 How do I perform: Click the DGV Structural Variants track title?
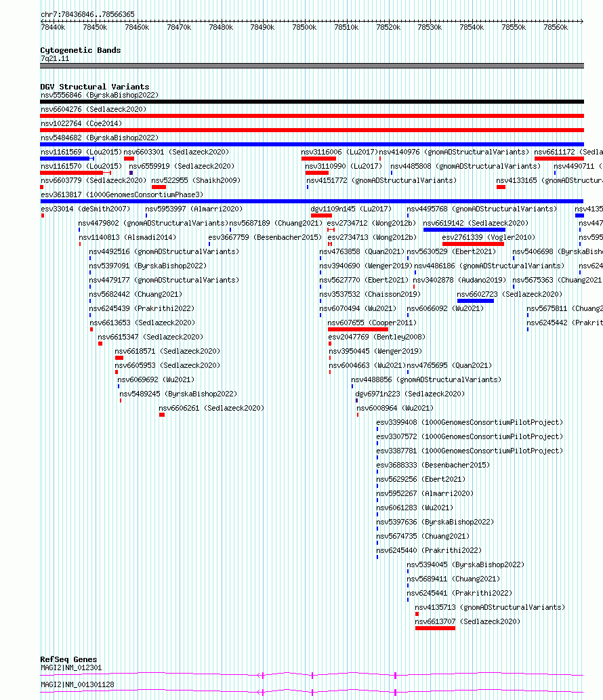(95, 87)
